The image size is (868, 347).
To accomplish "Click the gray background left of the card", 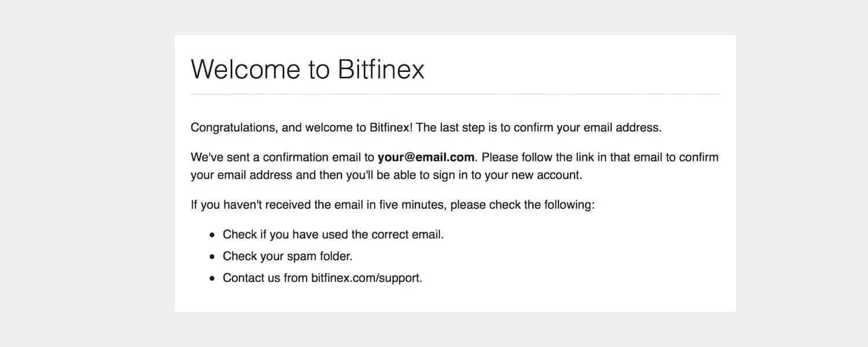I will (x=87, y=173).
